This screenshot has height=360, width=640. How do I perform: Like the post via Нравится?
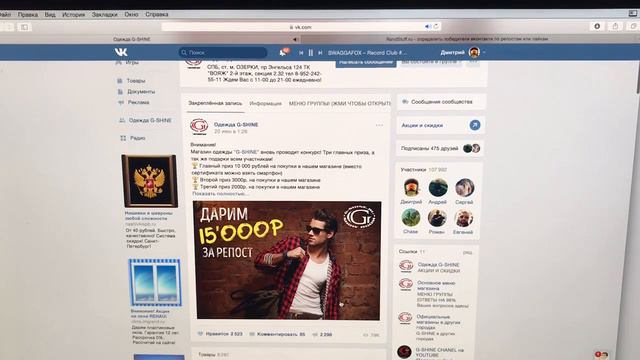point(220,334)
